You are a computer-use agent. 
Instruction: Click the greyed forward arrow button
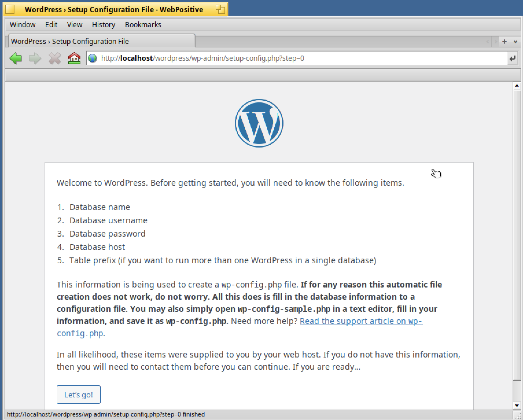[x=35, y=58]
